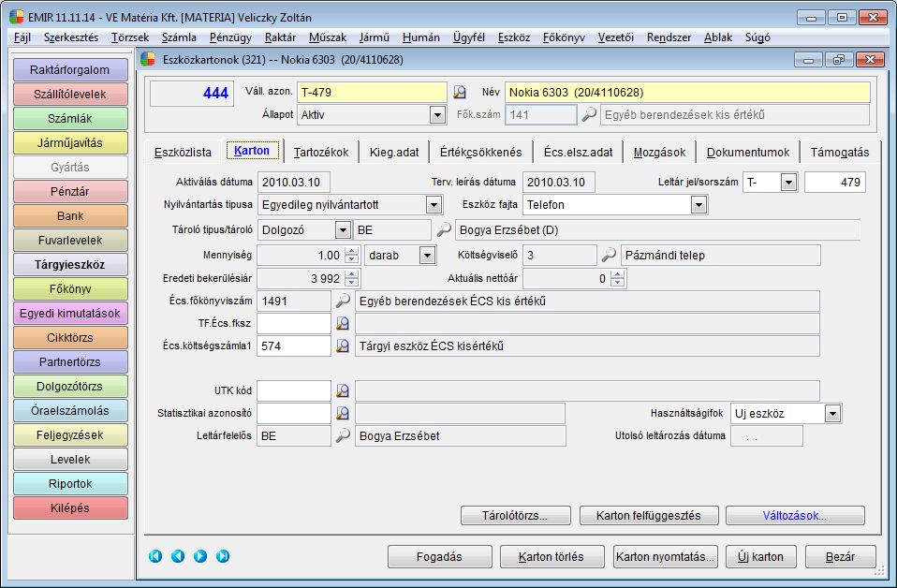Minimize the Eszközkartonok inner window
The height and width of the screenshot is (588, 897).
point(808,60)
